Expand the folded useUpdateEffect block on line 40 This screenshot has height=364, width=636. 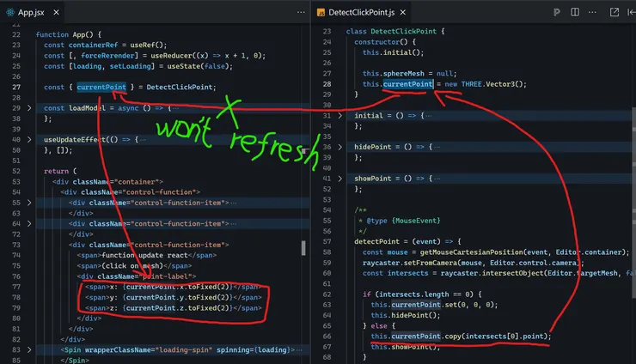(x=29, y=139)
